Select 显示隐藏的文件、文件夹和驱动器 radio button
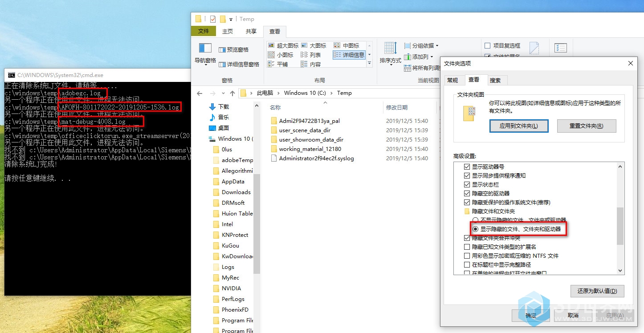 pos(476,229)
